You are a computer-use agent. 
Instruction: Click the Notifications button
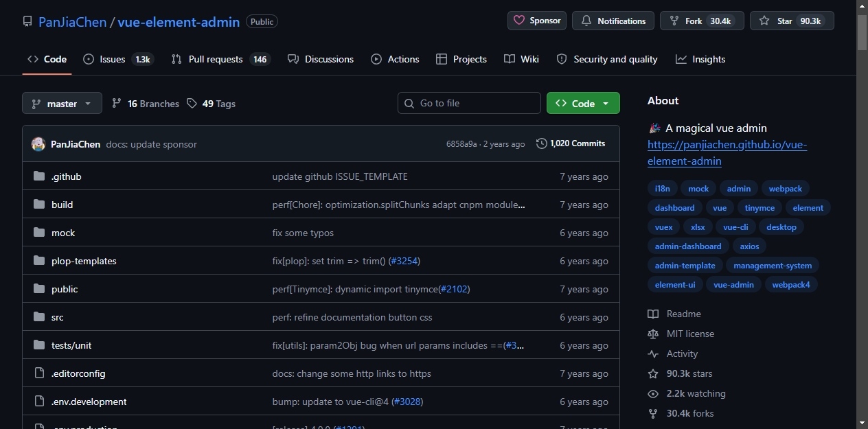pyautogui.click(x=613, y=21)
